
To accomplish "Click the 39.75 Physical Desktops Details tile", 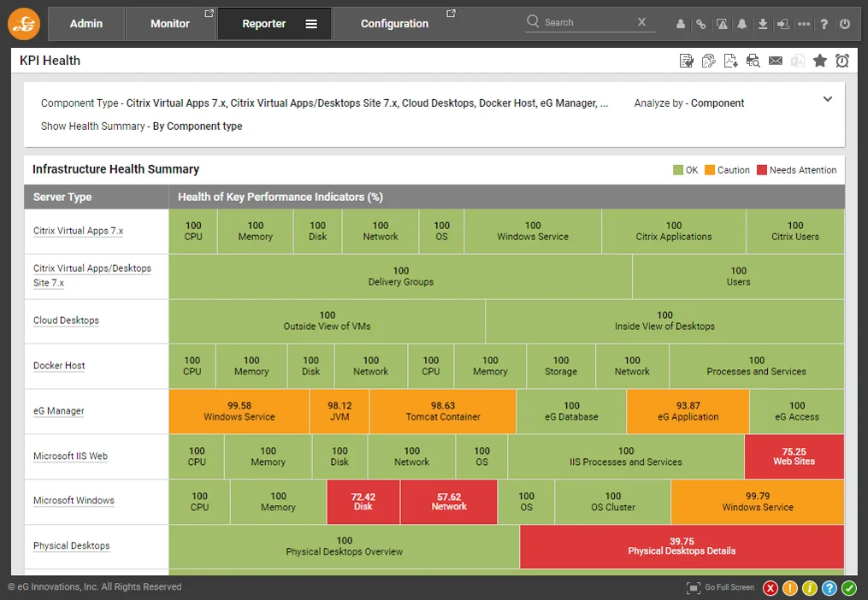I will (682, 546).
